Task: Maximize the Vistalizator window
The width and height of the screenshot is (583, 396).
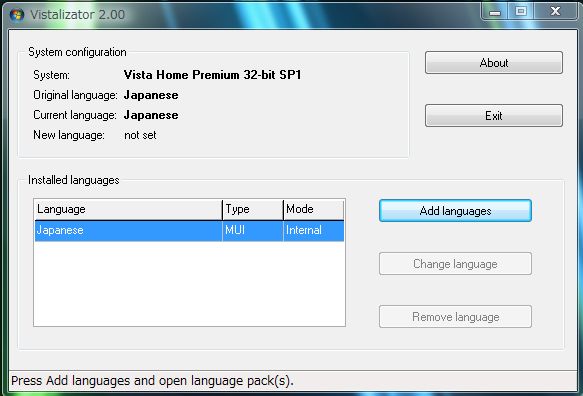Action: 521,12
